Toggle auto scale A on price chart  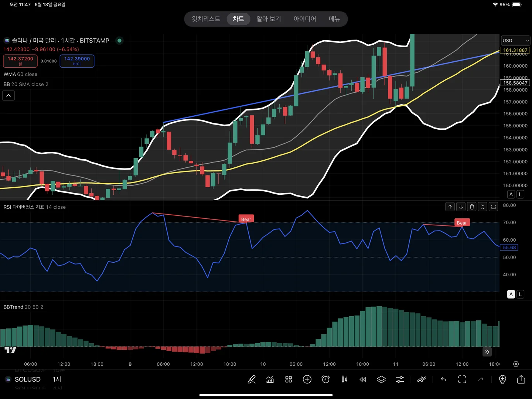pos(511,194)
